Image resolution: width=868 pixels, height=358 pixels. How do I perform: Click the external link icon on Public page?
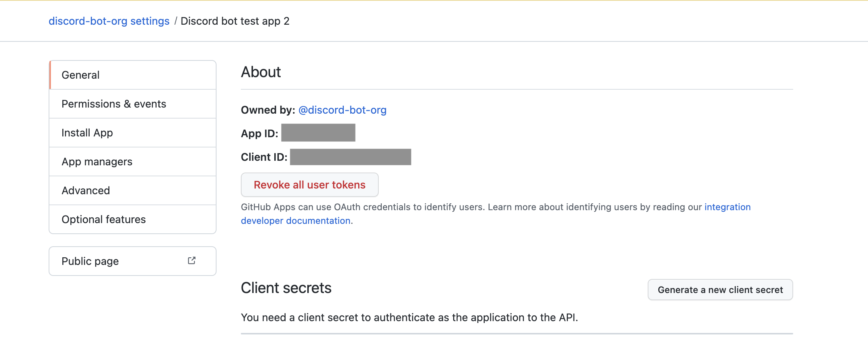(192, 261)
